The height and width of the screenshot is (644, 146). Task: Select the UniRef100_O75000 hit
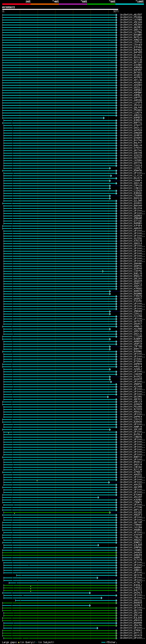(131, 148)
